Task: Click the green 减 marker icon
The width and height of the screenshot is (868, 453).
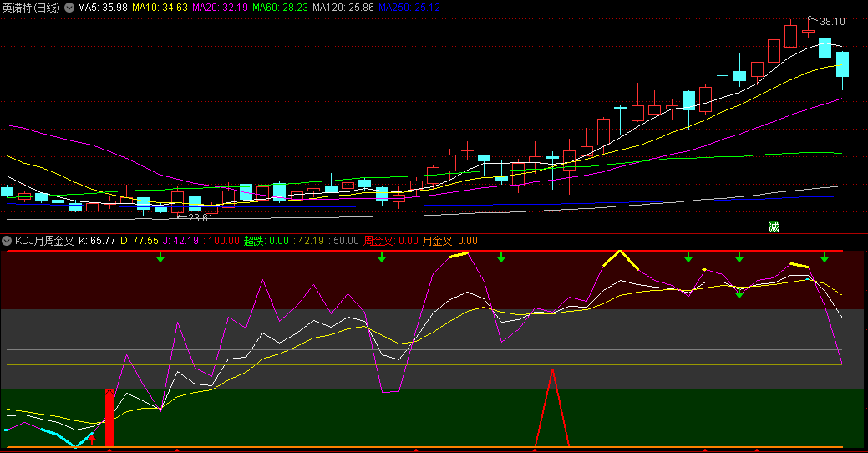Action: tap(774, 226)
